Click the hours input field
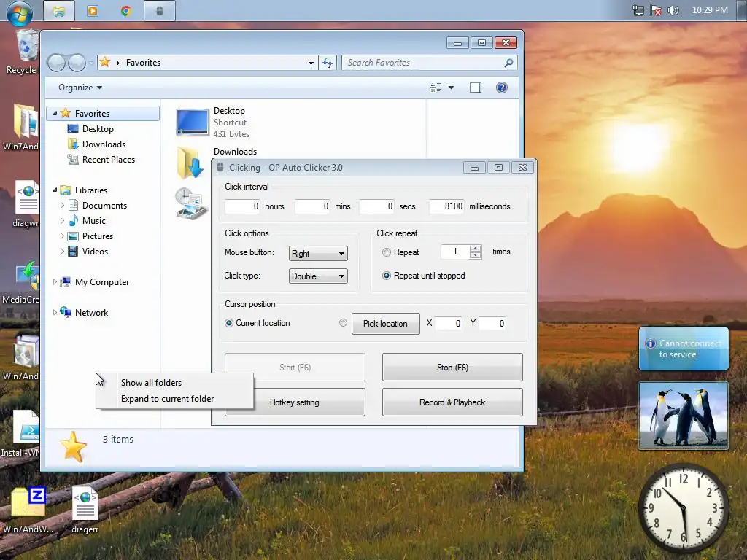This screenshot has width=747, height=560. [x=242, y=206]
